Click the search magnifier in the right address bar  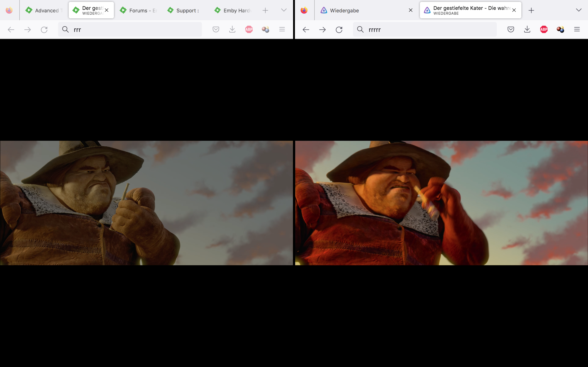click(x=360, y=29)
